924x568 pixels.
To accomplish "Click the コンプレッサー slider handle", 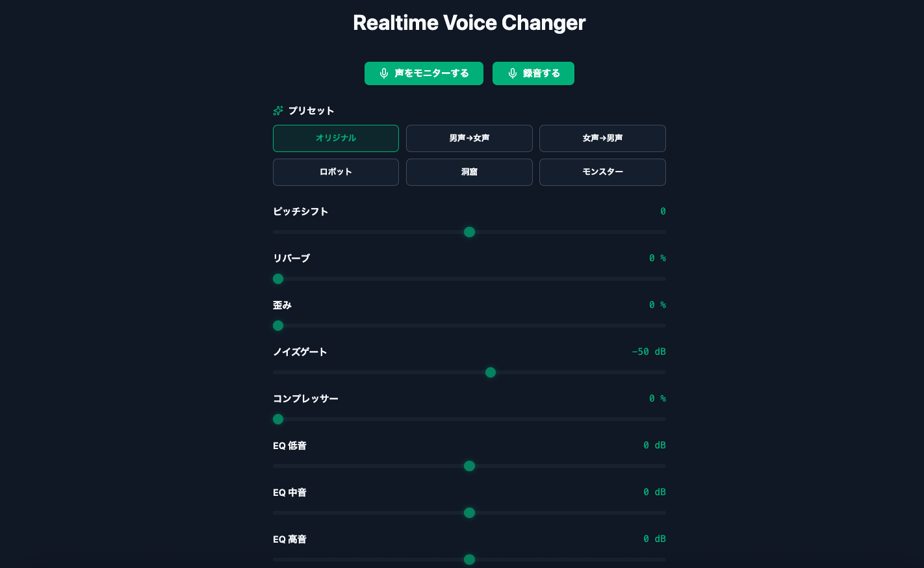I will point(278,419).
